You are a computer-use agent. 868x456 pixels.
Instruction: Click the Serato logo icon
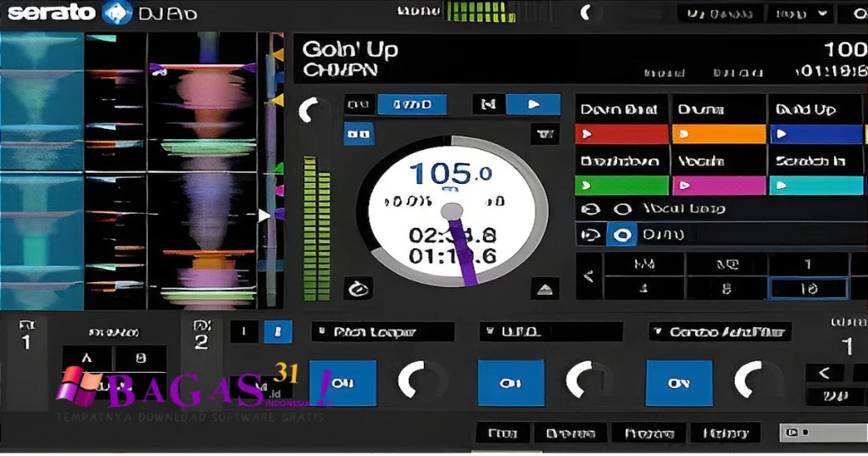point(118,13)
